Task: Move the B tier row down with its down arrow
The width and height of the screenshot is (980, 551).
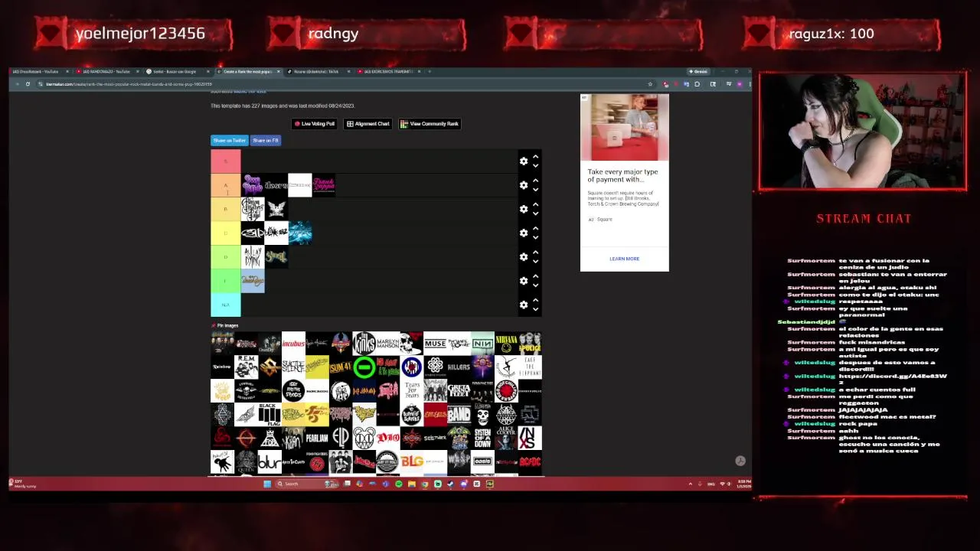Action: (x=536, y=213)
